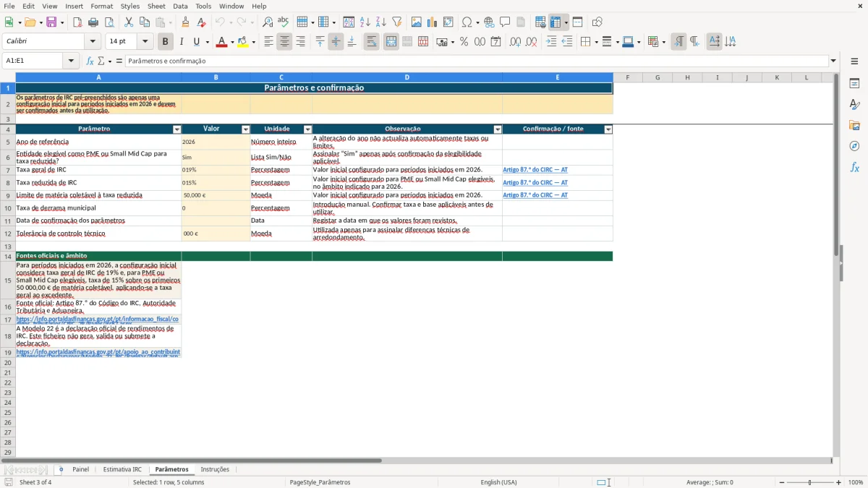Open the sidebar Properties panel icon
This screenshot has height=488, width=868.
coord(854,84)
